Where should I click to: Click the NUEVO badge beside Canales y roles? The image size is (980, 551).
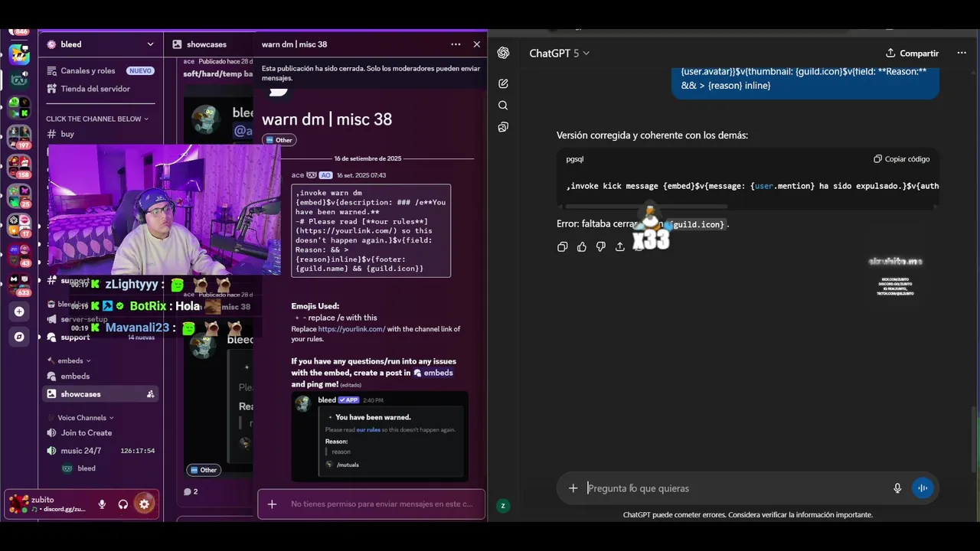click(140, 70)
